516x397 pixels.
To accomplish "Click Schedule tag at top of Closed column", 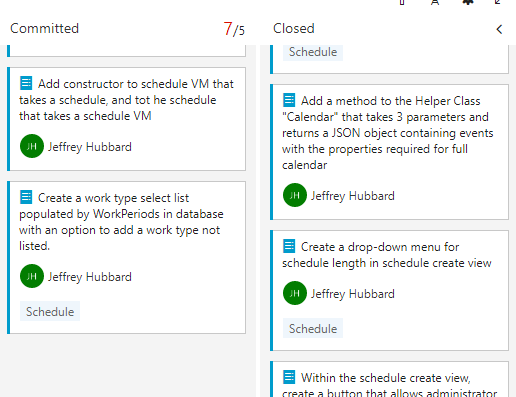I will point(313,52).
